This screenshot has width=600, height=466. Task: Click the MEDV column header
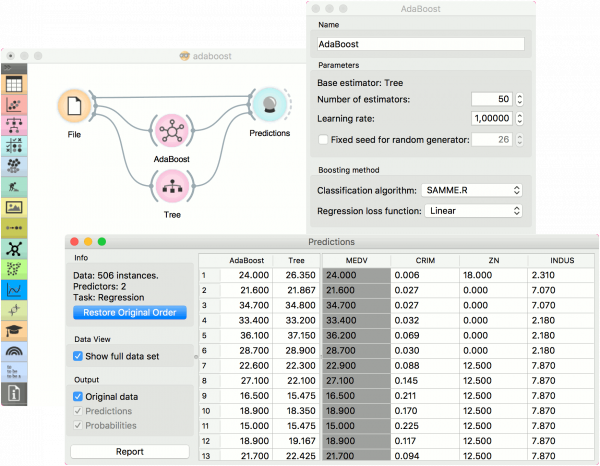[355, 260]
